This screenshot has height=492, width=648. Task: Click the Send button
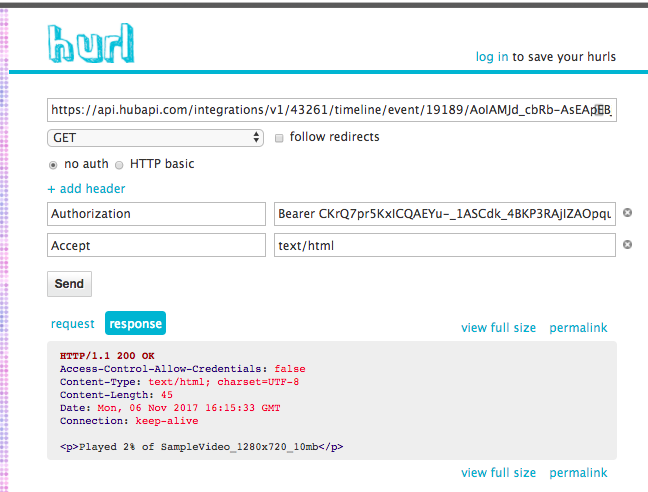(x=69, y=284)
